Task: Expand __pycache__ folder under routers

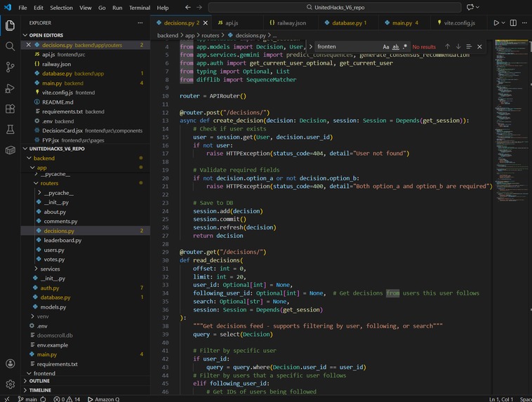Action: [x=39, y=193]
